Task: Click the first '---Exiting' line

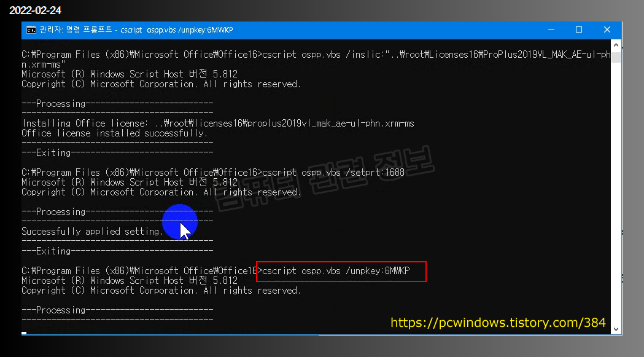Action: (x=117, y=152)
